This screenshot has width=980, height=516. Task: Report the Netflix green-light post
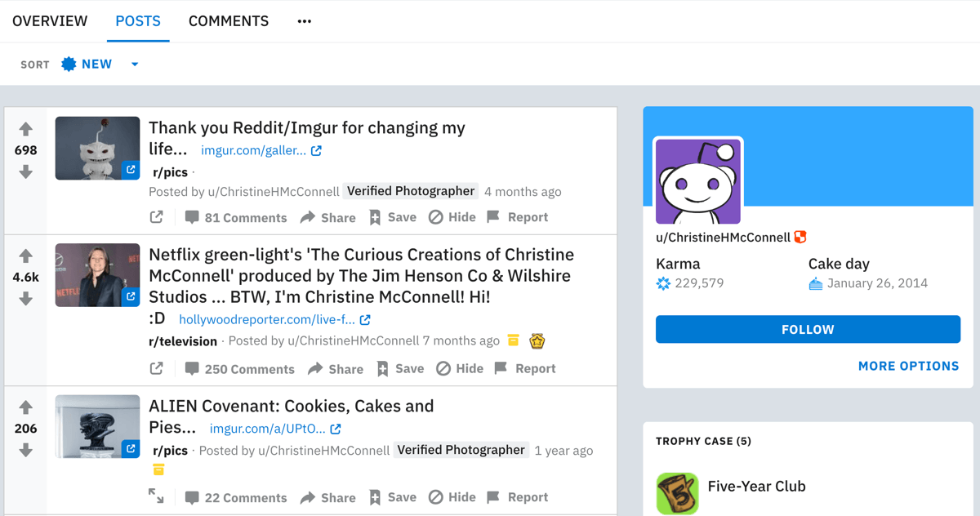tap(525, 369)
